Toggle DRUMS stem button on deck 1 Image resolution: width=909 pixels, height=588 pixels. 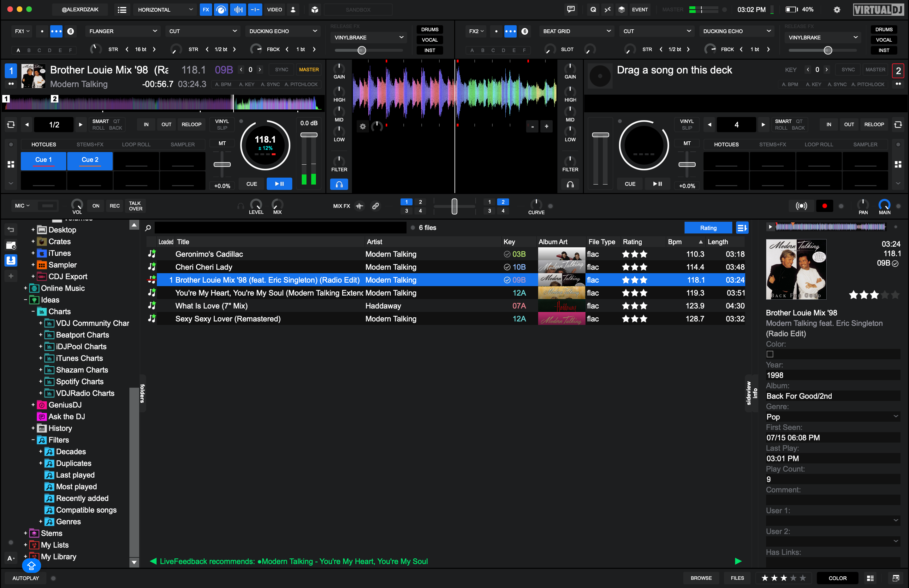(429, 29)
